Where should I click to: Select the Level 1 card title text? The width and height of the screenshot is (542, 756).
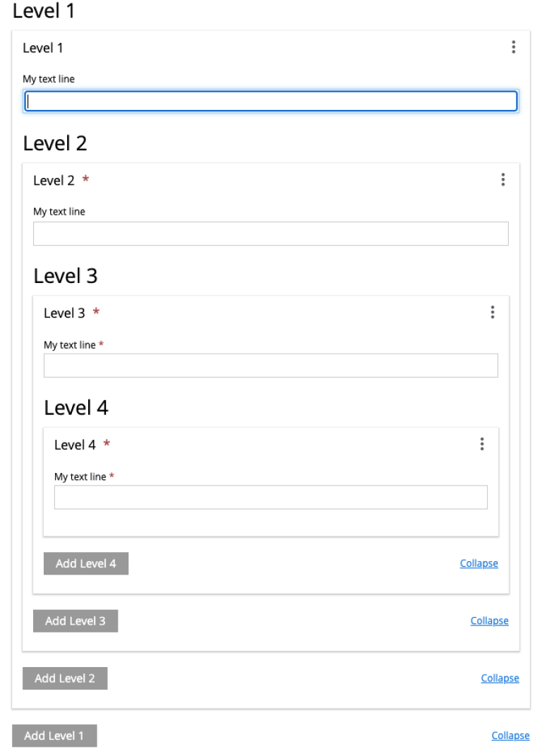pyautogui.click(x=42, y=48)
